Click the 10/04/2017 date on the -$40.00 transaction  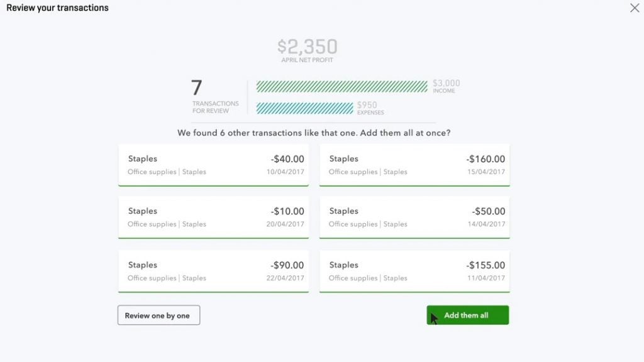[x=286, y=172]
